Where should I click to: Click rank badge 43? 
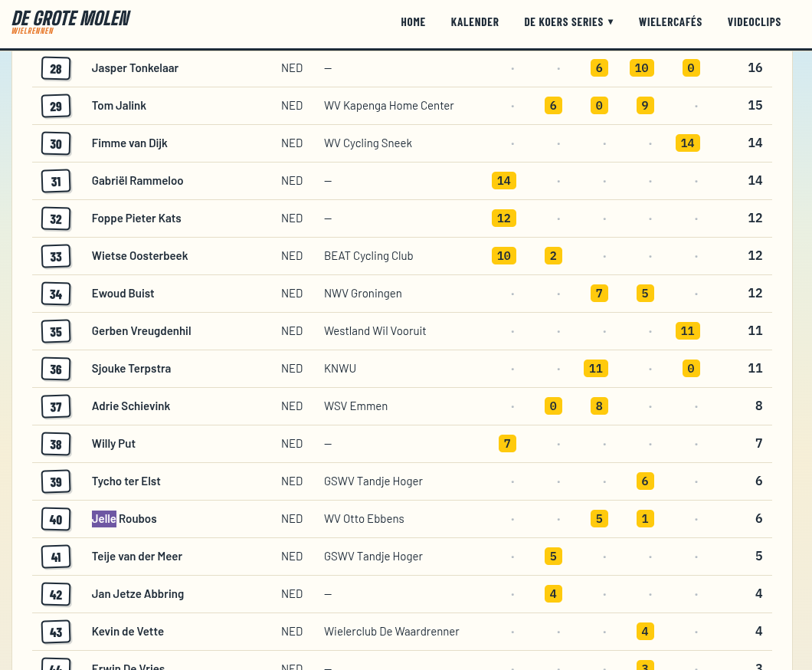pyautogui.click(x=56, y=632)
